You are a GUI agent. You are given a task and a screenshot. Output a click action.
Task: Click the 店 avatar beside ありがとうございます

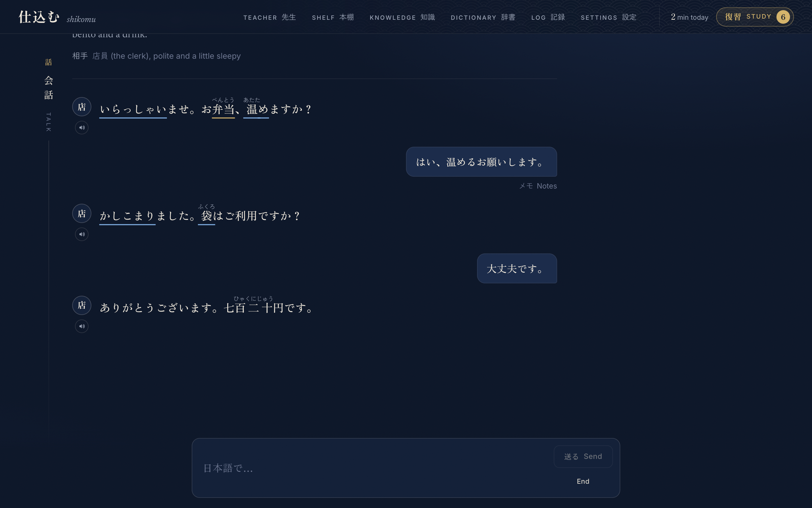tap(81, 305)
